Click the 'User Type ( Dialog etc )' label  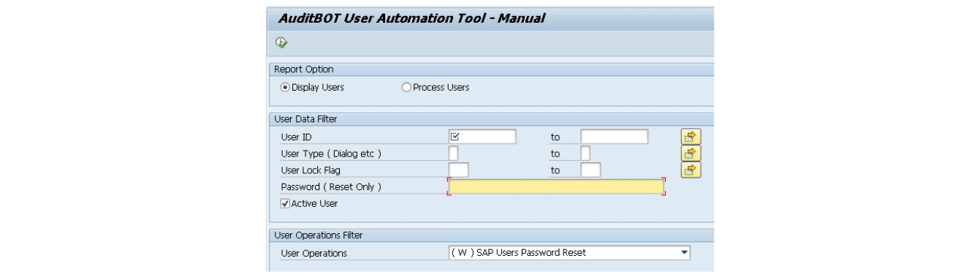(331, 153)
